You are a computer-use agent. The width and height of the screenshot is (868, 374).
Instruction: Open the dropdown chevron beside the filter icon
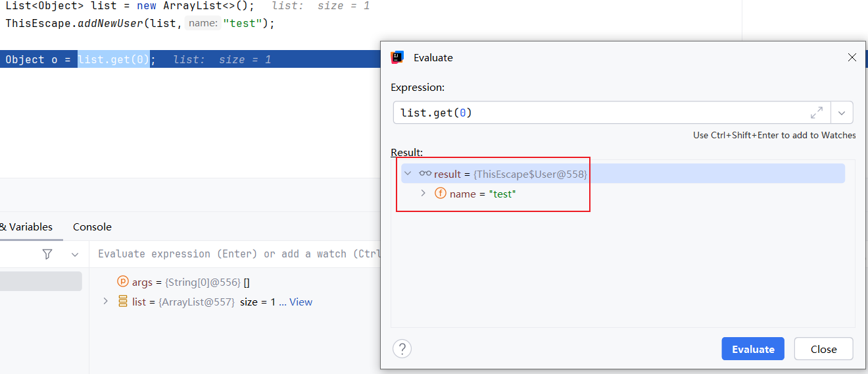click(x=75, y=254)
